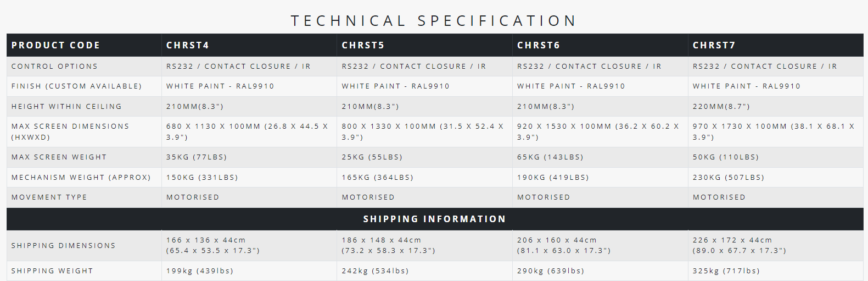The height and width of the screenshot is (281, 868).
Task: Select the 220MM(8.7") height cell
Action: [x=721, y=106]
